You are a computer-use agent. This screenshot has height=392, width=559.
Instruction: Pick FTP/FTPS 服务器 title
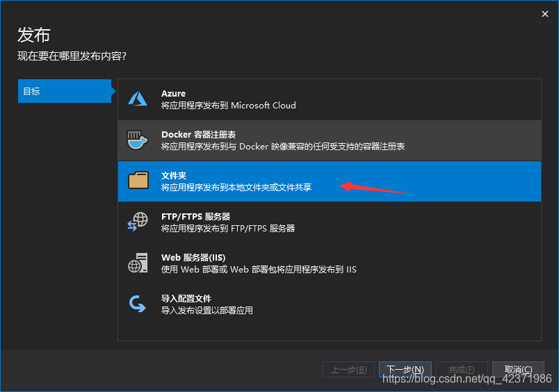[x=196, y=216]
